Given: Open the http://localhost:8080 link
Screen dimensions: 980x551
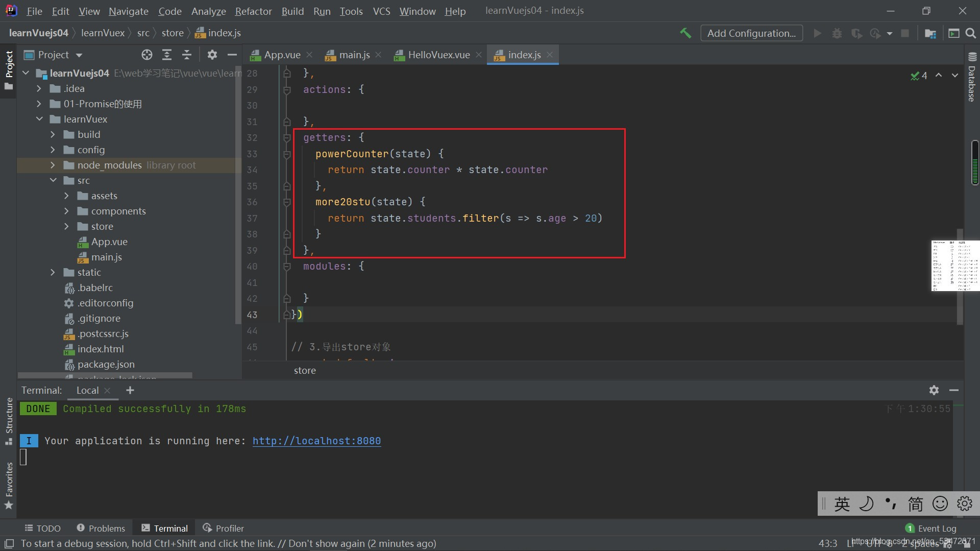Looking at the screenshot, I should (x=316, y=441).
